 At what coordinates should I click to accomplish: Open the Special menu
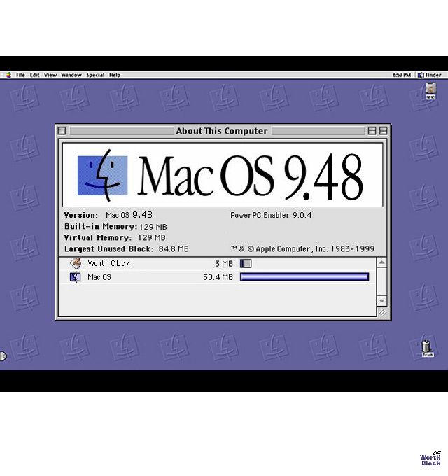click(95, 75)
